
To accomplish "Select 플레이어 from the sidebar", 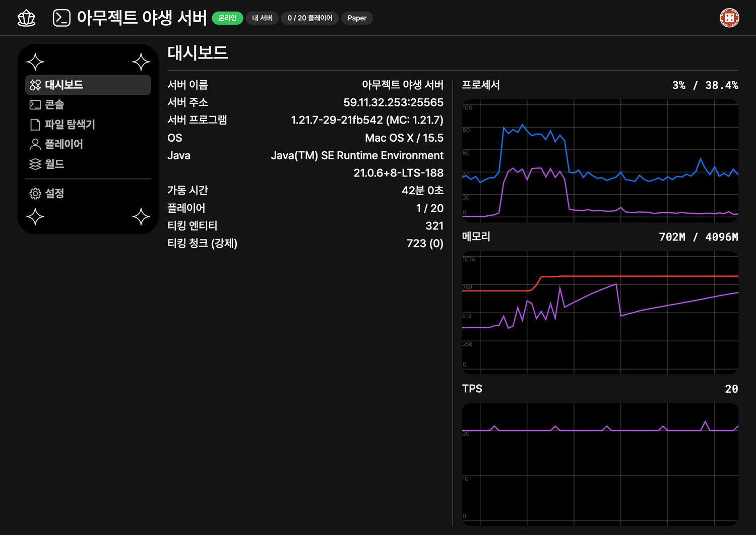I will (64, 144).
